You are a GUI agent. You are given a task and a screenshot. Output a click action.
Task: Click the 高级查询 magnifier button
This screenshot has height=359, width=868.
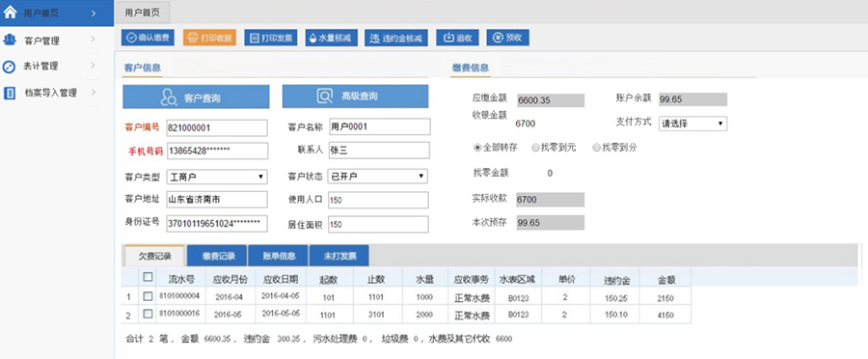pos(355,97)
